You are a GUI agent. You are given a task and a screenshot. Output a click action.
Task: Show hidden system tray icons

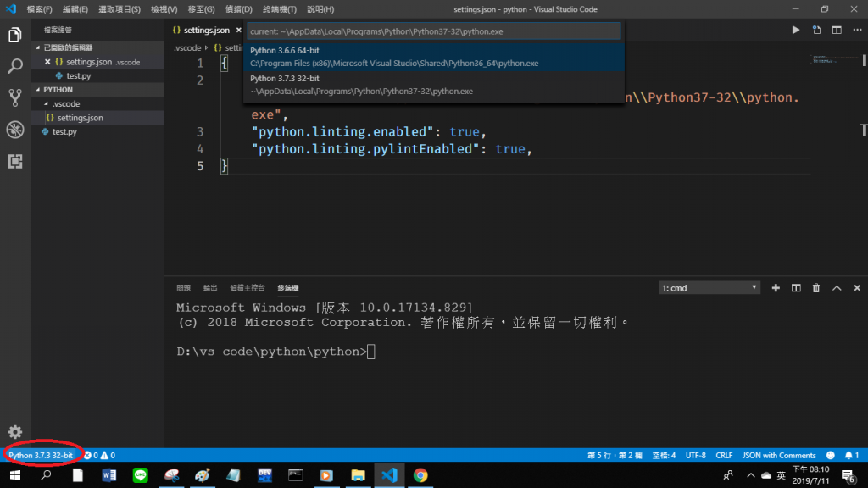751,475
